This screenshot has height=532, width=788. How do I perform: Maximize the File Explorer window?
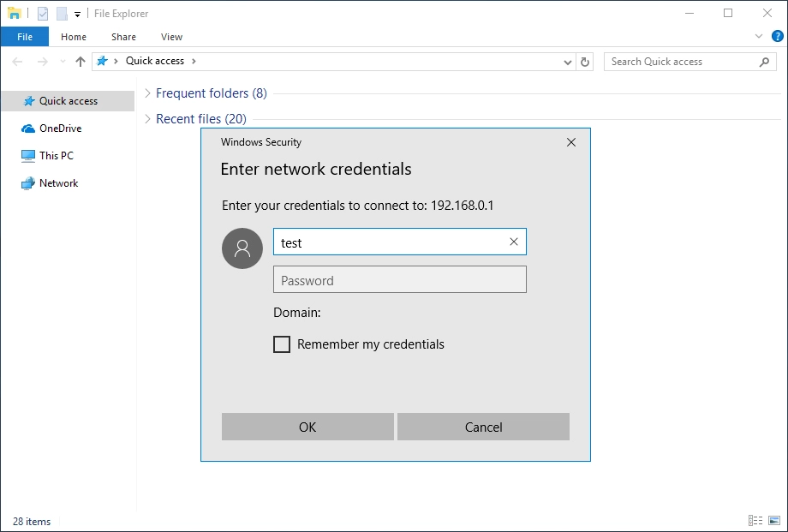click(728, 14)
